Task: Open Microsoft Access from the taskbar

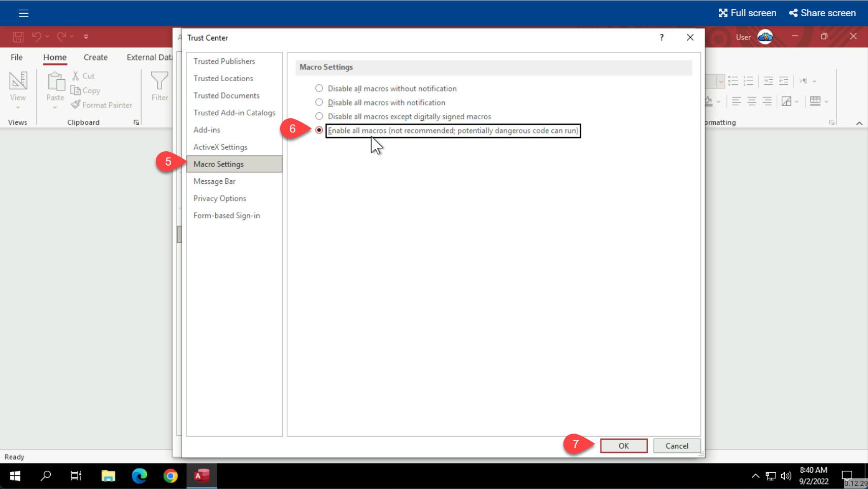Action: pyautogui.click(x=201, y=475)
